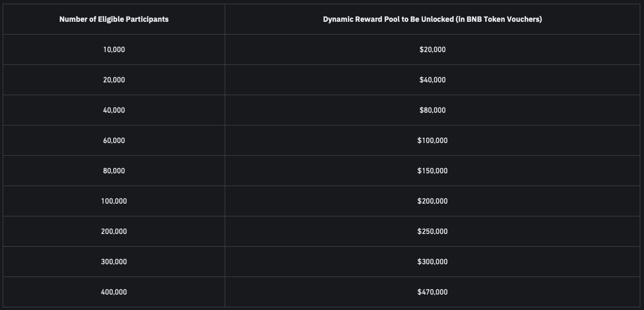The image size is (644, 310).
Task: Select the $80,000 reward cell
Action: pyautogui.click(x=432, y=110)
